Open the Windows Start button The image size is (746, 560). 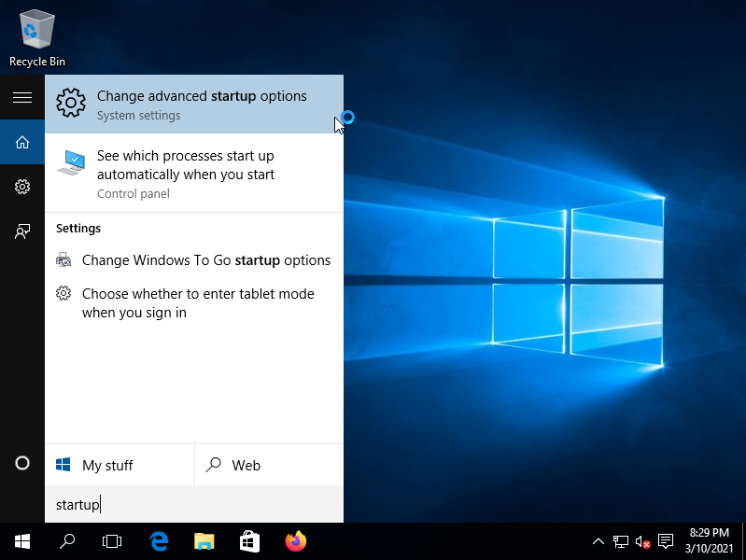(x=22, y=540)
